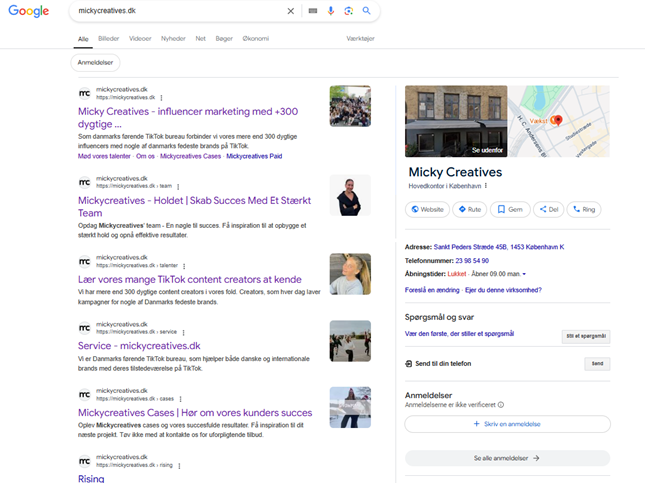Open the map thumbnail with location pin
The image size is (645, 483).
coord(559,121)
